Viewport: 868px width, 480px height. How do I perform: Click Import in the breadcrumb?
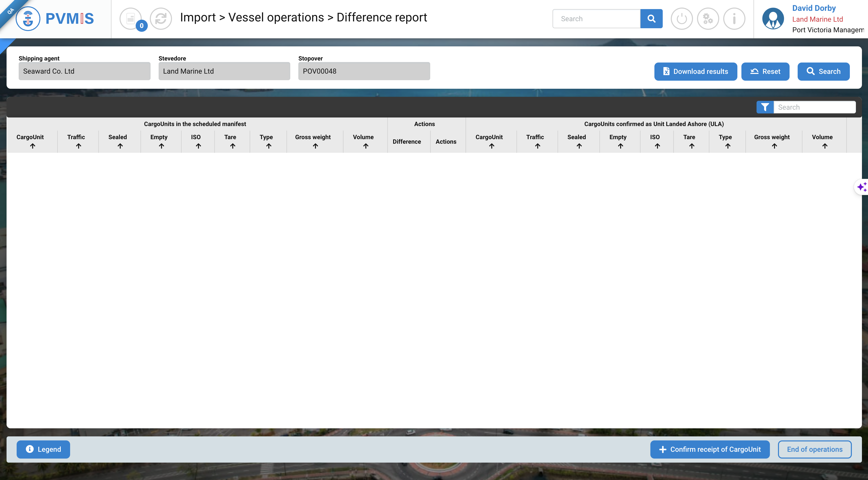(198, 17)
